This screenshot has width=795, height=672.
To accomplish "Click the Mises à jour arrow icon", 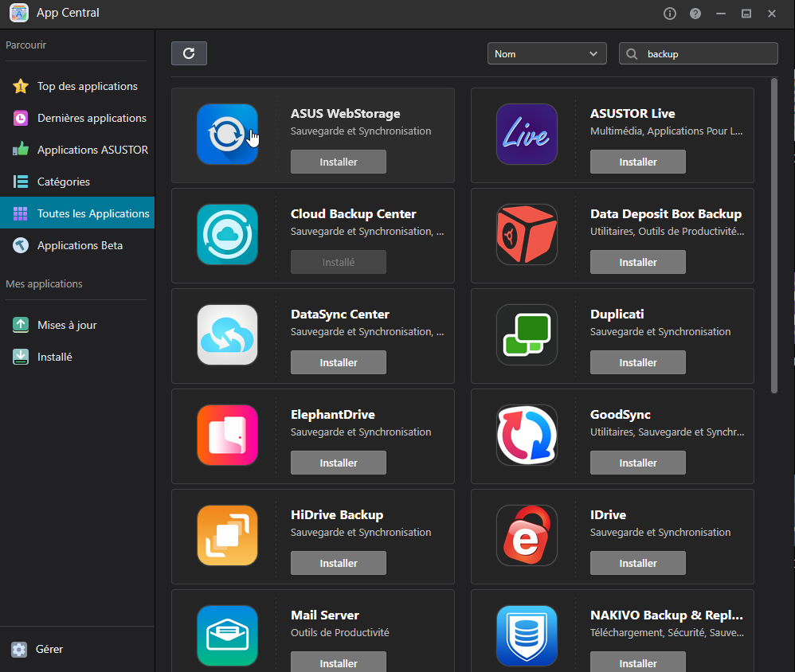I will (21, 325).
